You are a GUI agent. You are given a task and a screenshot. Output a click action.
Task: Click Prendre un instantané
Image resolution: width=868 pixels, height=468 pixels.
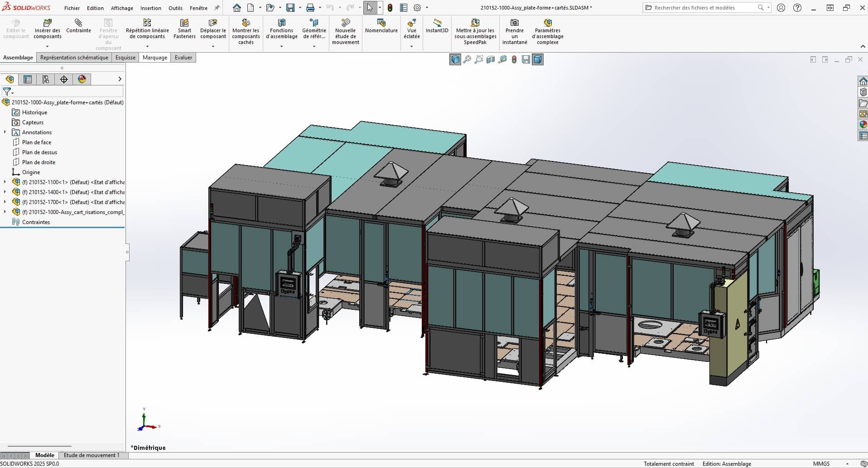click(515, 32)
